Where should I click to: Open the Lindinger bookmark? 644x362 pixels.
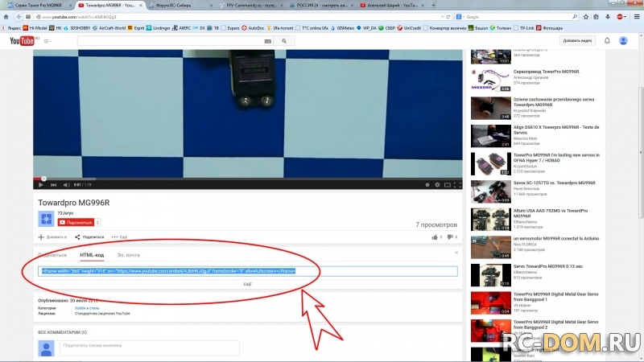[158, 28]
